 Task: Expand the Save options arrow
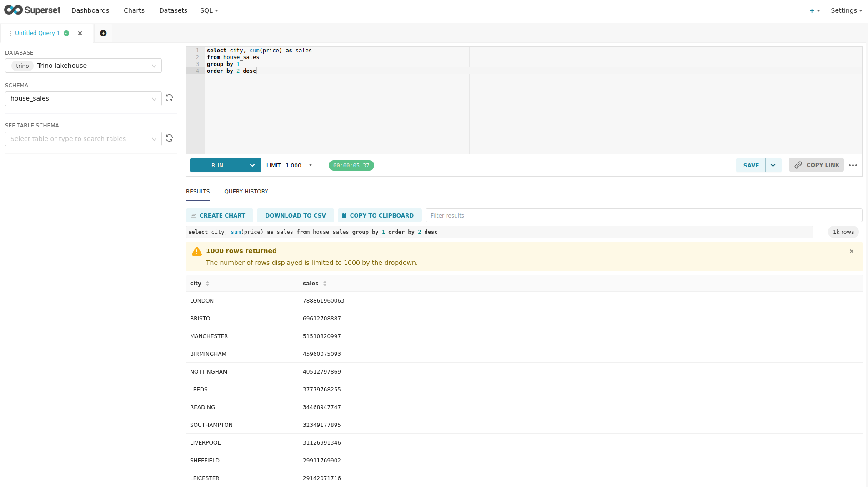click(773, 165)
